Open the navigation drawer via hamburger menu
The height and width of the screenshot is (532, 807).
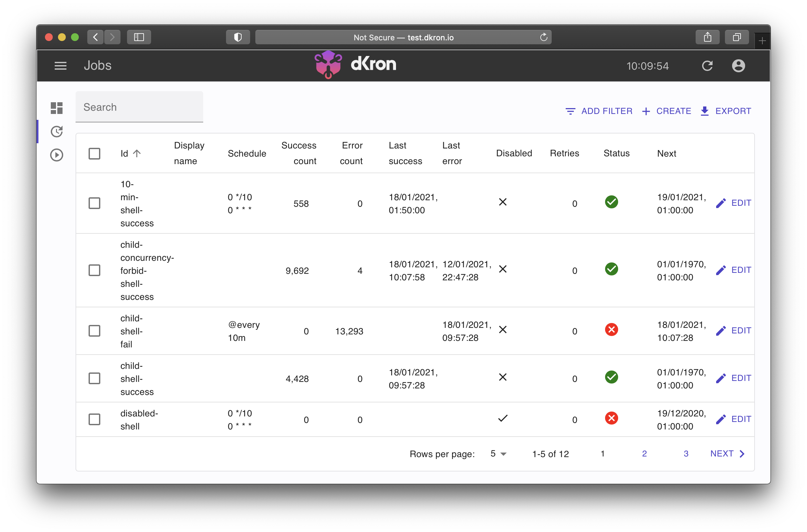click(60, 65)
